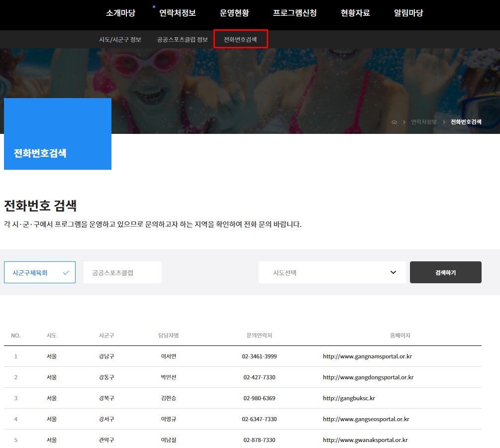Select the 시군구체육회 filter option
The width and height of the screenshot is (500, 448).
(40, 272)
